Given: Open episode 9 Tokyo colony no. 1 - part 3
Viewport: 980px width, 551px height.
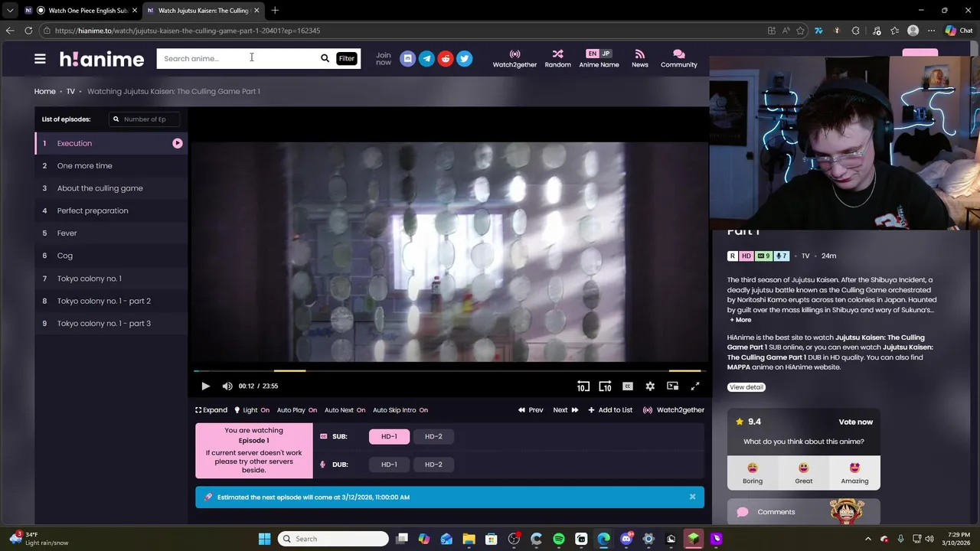Looking at the screenshot, I should pos(111,324).
